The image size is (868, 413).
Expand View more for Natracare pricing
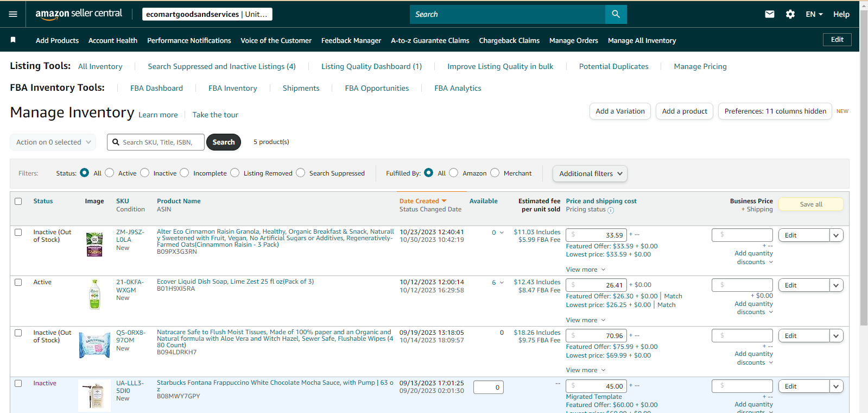coord(585,370)
